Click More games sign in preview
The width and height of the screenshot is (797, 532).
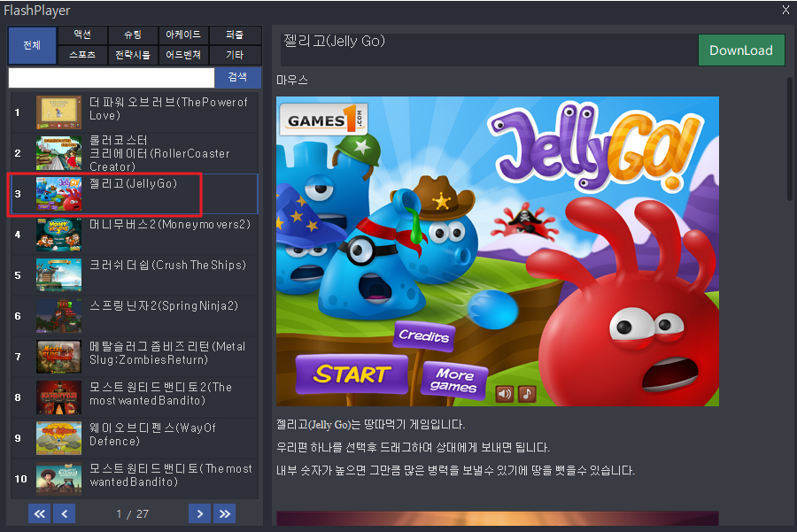click(x=454, y=381)
